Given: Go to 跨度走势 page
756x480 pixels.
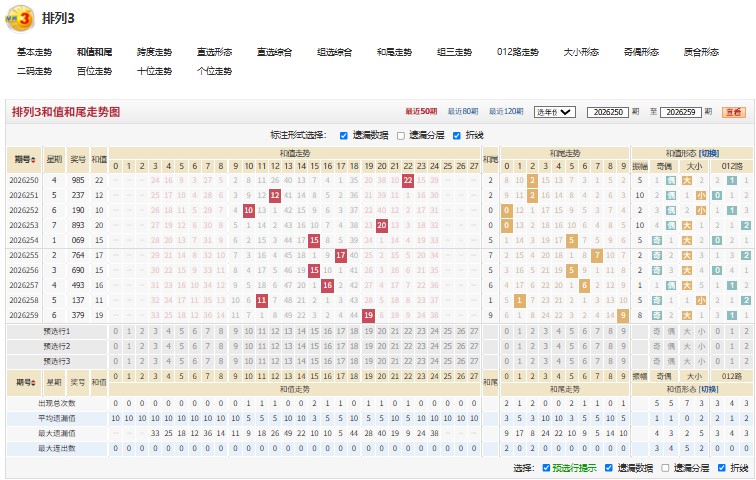Looking at the screenshot, I should pyautogui.click(x=154, y=52).
